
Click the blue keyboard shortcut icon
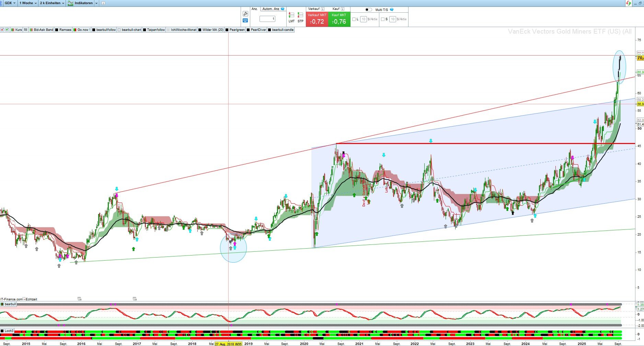click(x=245, y=21)
